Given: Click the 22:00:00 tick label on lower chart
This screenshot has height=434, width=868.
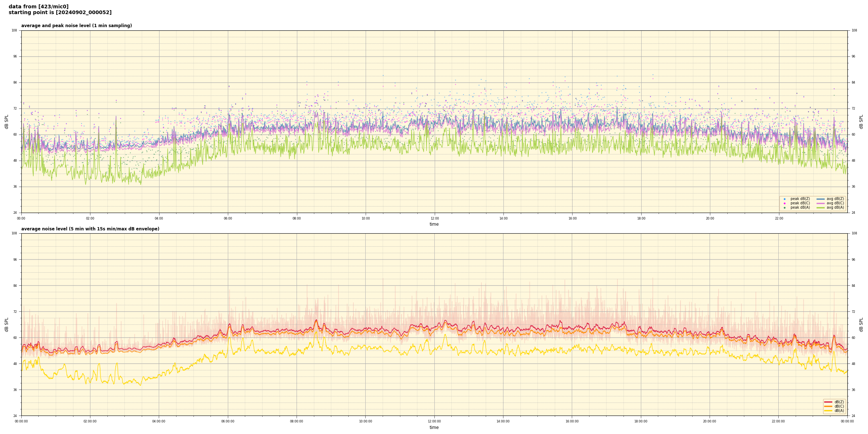Looking at the screenshot, I should point(778,421).
